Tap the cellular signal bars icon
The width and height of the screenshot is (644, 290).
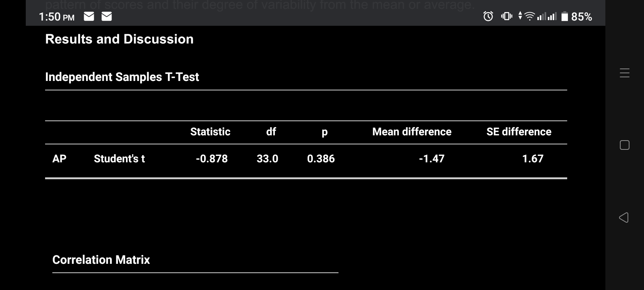tap(547, 17)
